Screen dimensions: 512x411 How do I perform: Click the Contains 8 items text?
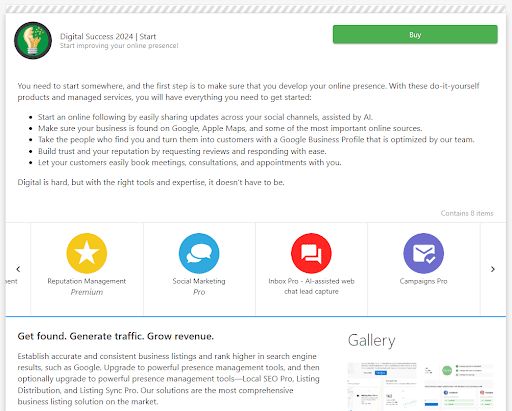click(467, 213)
